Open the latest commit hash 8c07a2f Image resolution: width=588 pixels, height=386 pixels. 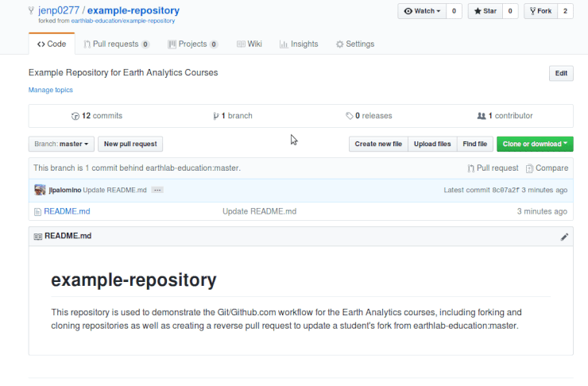505,190
